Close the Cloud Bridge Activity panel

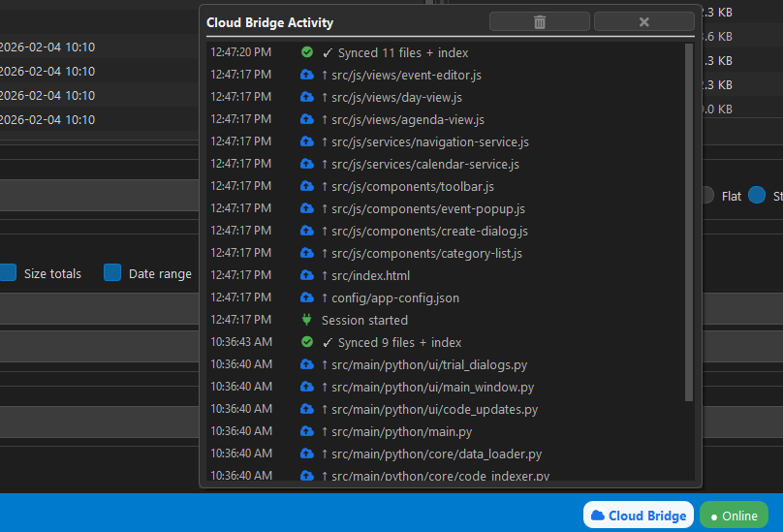[643, 22]
